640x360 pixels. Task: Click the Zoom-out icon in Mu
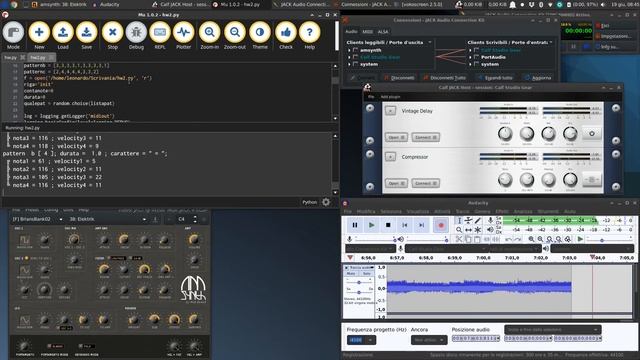tap(235, 33)
